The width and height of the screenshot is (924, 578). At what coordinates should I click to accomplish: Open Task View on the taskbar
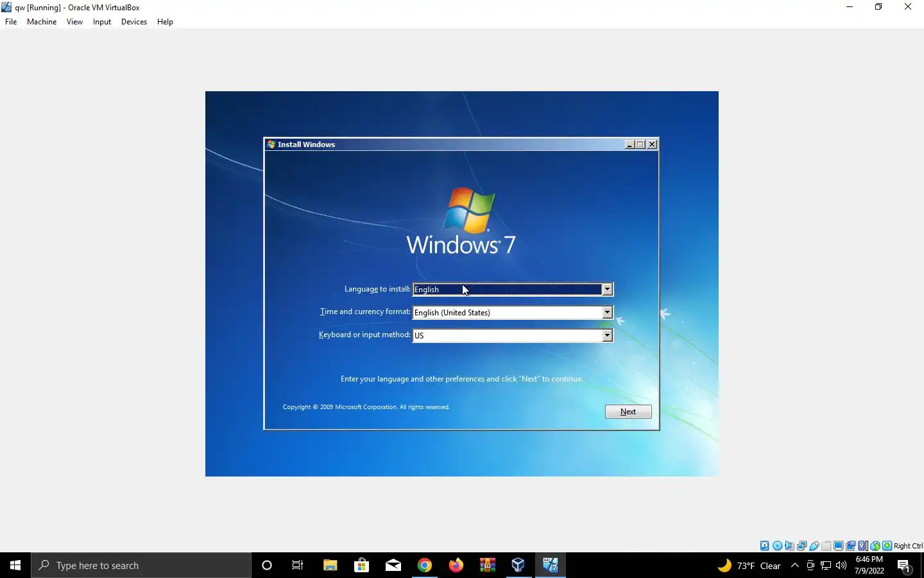point(298,565)
